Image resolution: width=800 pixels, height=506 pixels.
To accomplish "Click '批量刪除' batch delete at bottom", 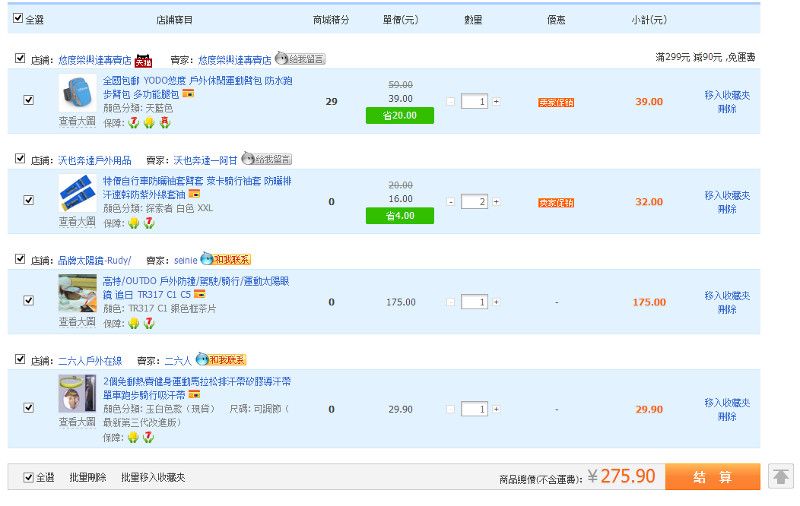I will 87,478.
